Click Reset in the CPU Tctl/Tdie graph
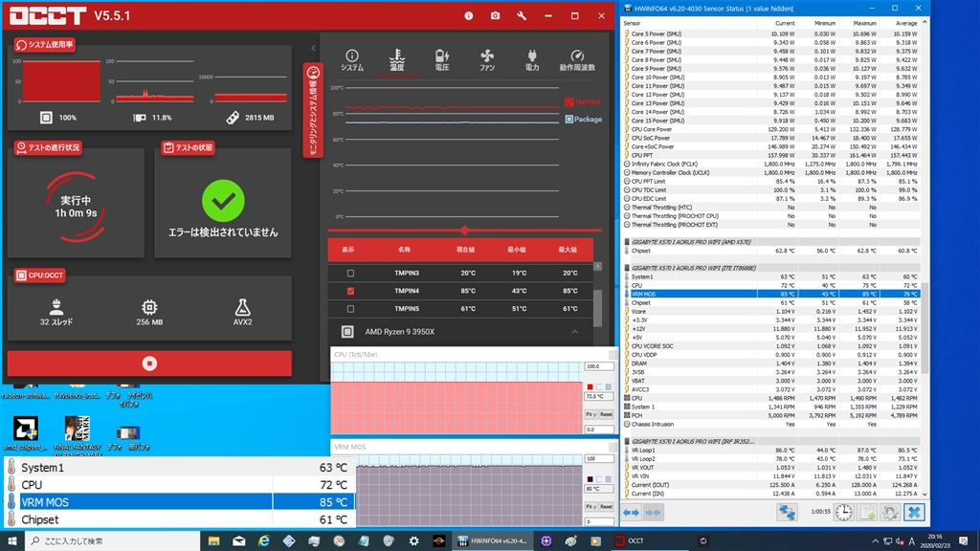The width and height of the screenshot is (980, 551). coord(606,414)
